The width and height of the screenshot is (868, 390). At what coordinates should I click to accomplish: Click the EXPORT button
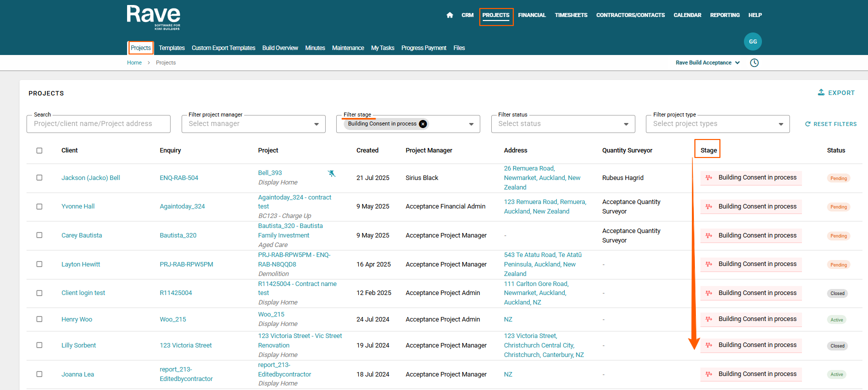(x=836, y=92)
